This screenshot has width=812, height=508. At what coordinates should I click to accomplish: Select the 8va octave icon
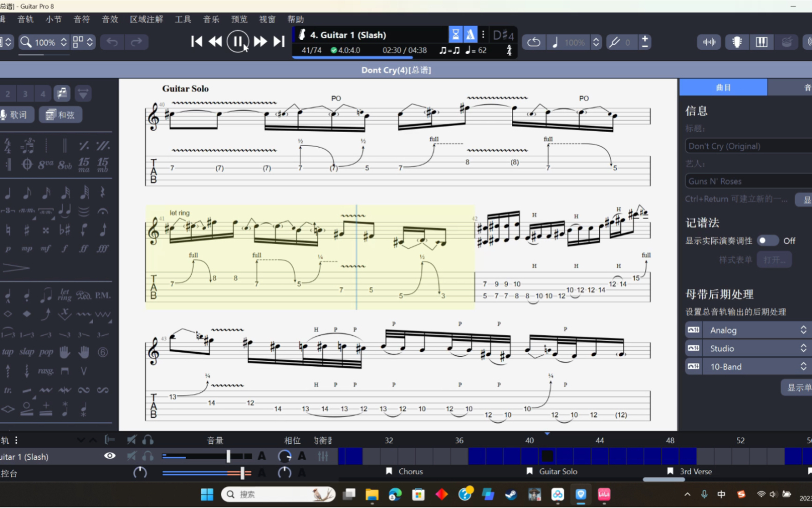pos(46,165)
